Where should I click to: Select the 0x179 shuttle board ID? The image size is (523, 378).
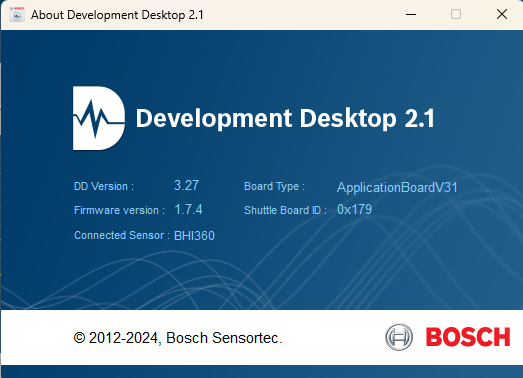click(x=354, y=210)
